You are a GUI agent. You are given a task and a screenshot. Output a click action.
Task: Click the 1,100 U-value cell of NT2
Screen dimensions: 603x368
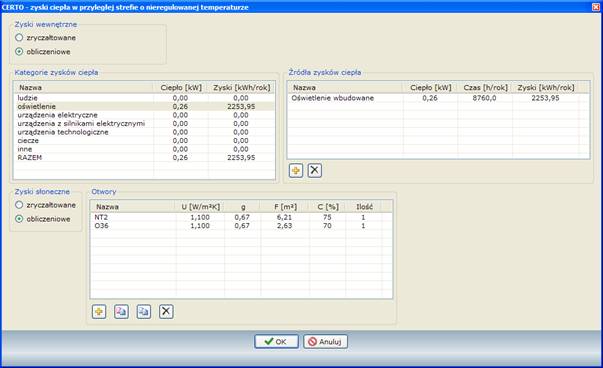point(200,217)
